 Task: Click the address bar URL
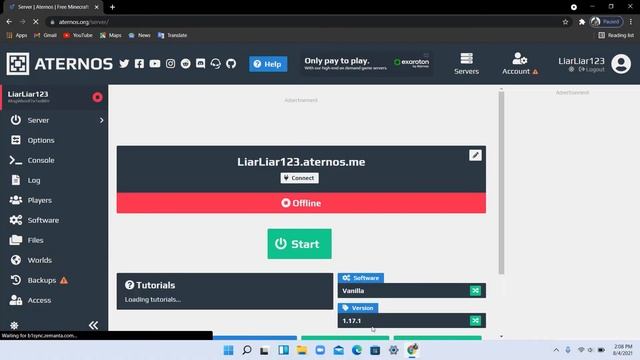(x=84, y=22)
